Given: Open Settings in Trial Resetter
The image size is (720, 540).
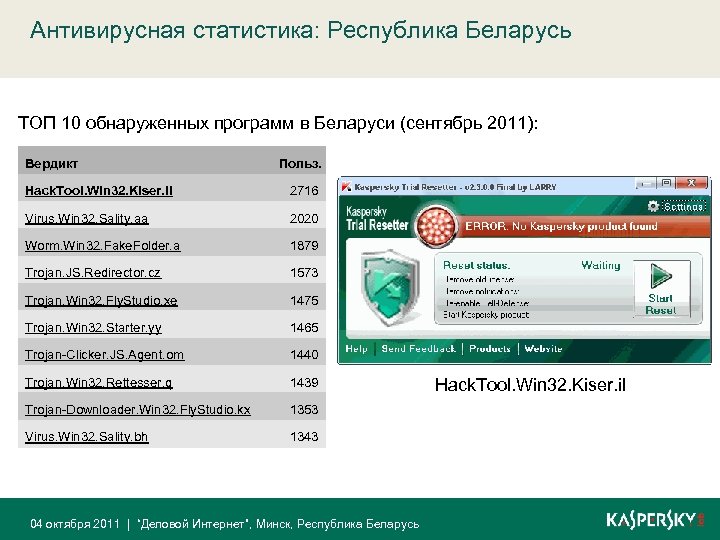Looking at the screenshot, I should point(683,207).
